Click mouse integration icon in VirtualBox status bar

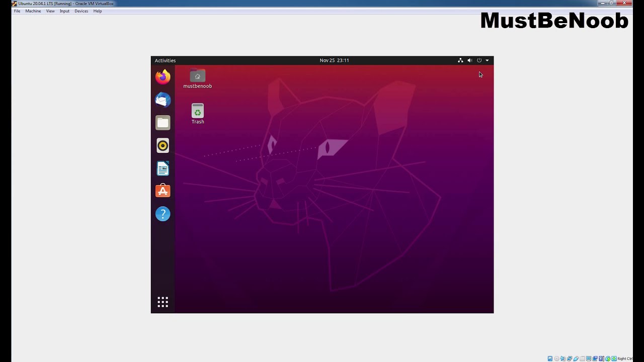pos(608,358)
